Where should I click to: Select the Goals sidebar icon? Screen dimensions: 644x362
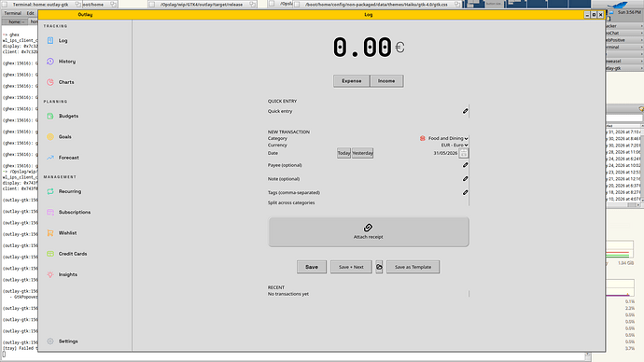pyautogui.click(x=50, y=137)
